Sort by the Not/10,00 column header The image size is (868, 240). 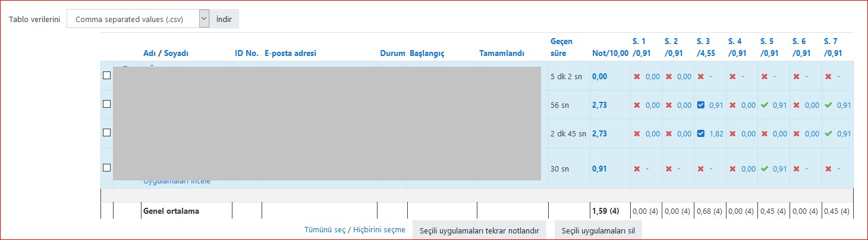pos(609,54)
